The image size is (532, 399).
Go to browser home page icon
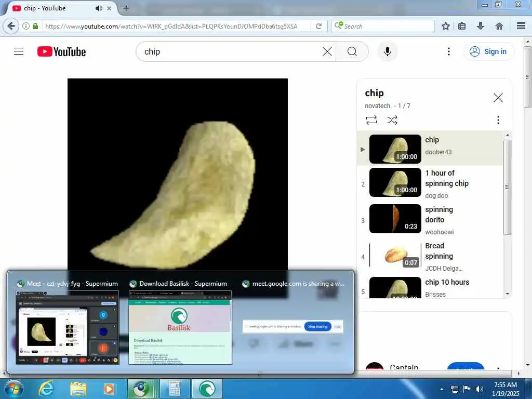(499, 26)
